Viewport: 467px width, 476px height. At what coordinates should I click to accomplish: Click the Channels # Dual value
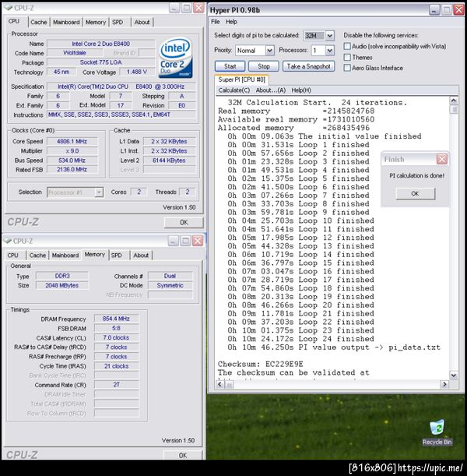[x=170, y=276]
